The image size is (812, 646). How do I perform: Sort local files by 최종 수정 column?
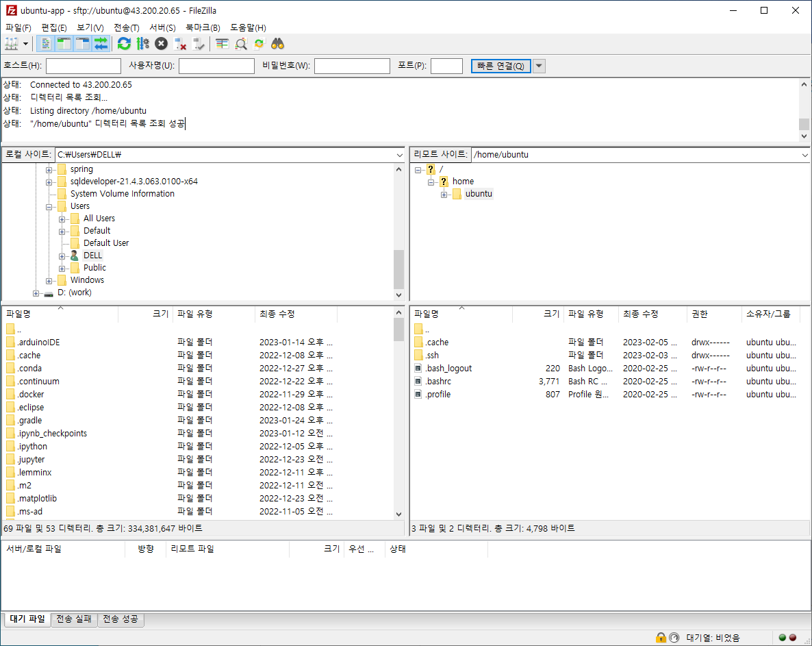[x=296, y=314]
